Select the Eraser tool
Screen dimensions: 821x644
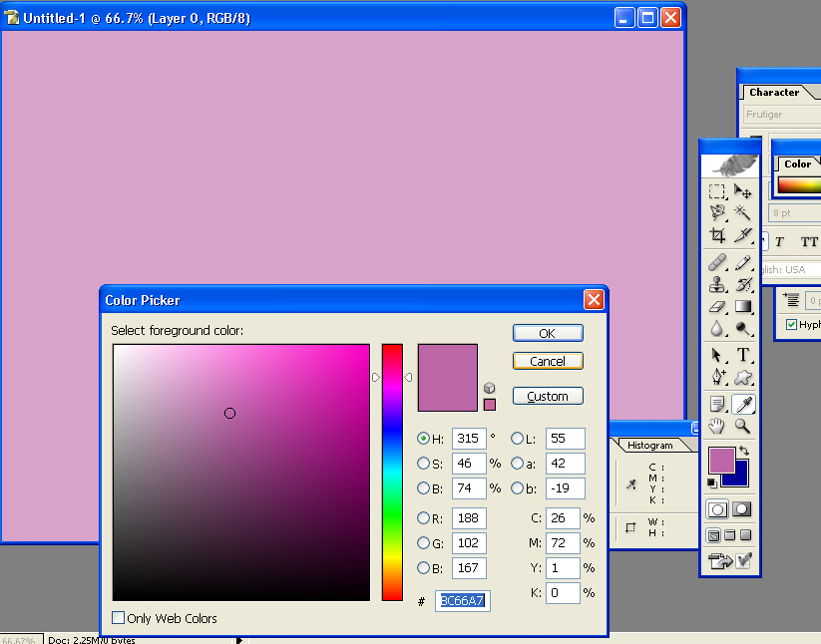(x=717, y=306)
